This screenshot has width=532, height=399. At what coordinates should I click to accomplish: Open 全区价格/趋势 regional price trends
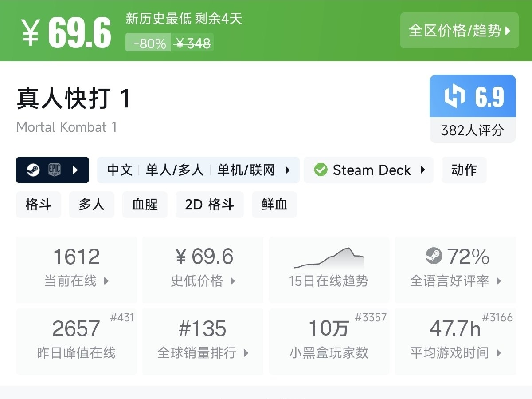pos(459,31)
